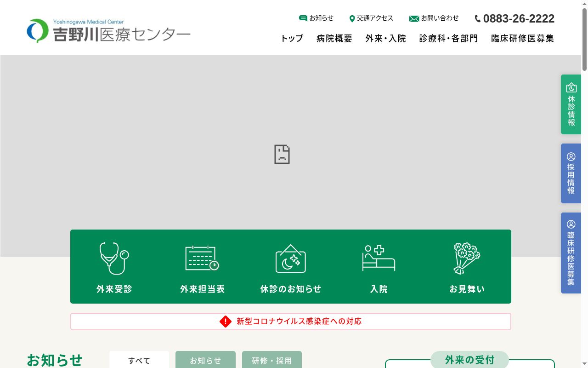Select the 研修・採用 news tab
The width and height of the screenshot is (588, 368).
[x=272, y=360]
